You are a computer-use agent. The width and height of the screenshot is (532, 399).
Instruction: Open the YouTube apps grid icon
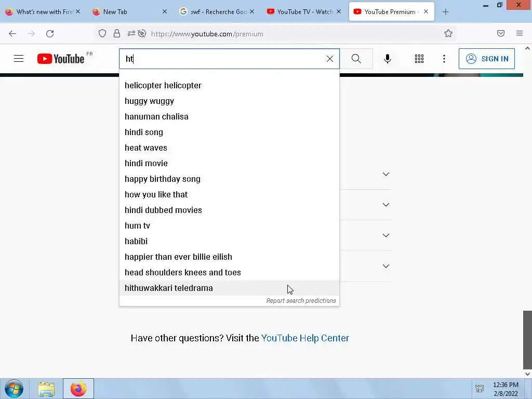419,59
